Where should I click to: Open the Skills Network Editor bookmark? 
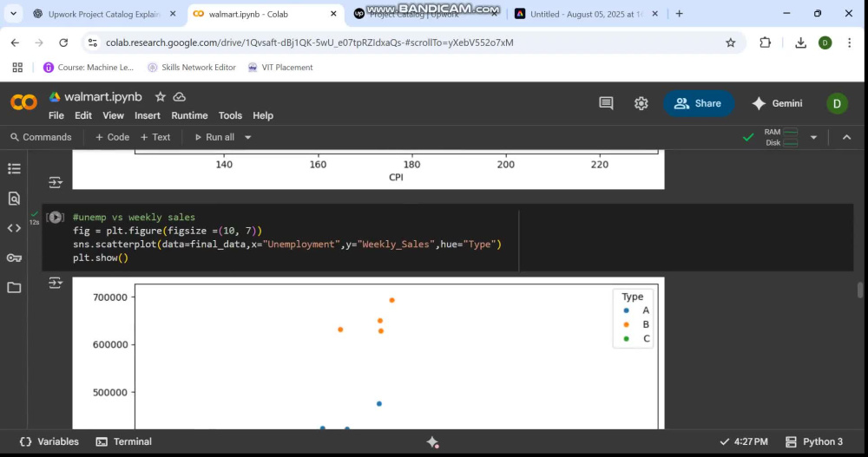pos(192,68)
